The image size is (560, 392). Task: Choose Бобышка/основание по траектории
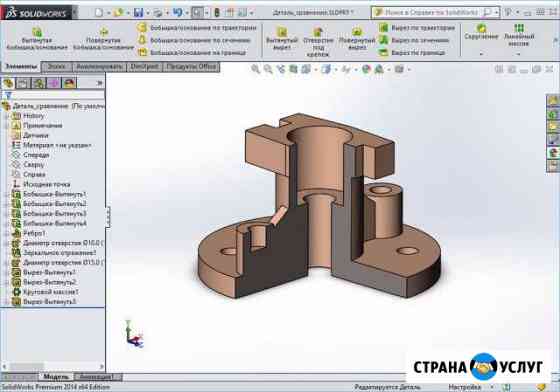point(197,27)
